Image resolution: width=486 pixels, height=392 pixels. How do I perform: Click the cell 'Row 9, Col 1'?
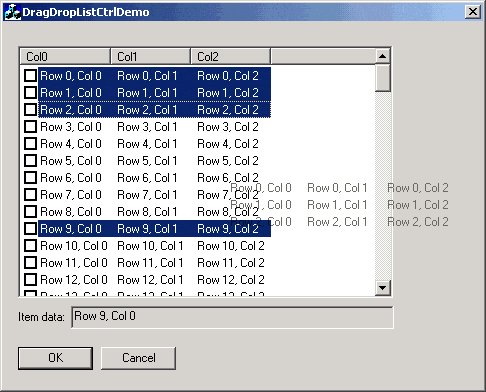pos(147,229)
